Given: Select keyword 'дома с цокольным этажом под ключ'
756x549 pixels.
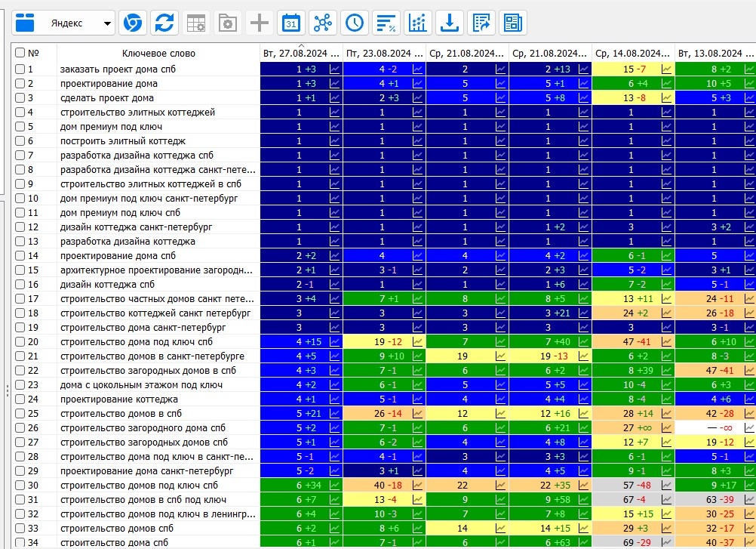Looking at the screenshot, I should click(141, 385).
